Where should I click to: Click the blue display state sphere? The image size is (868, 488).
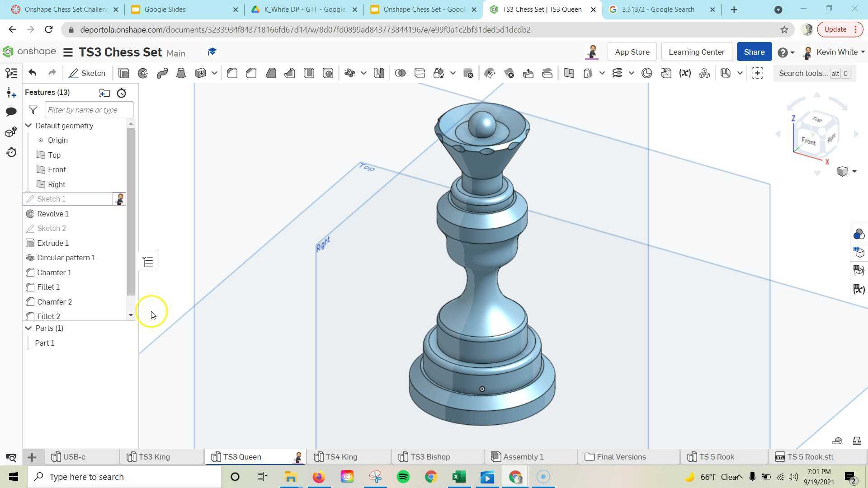(858, 234)
